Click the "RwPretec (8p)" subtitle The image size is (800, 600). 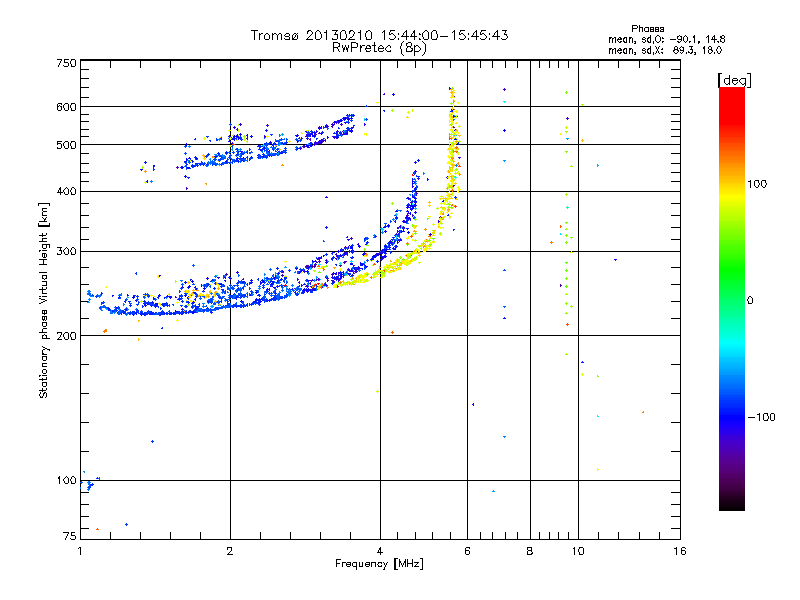pos(379,48)
